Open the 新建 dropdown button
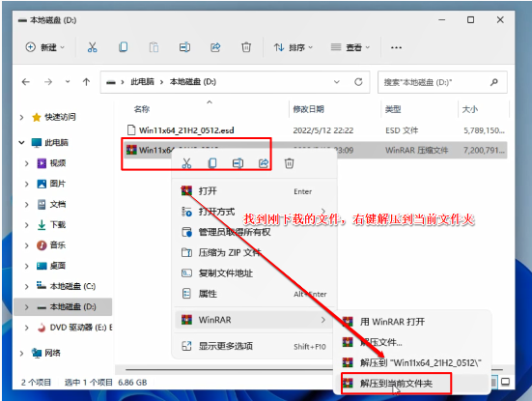 (x=45, y=47)
